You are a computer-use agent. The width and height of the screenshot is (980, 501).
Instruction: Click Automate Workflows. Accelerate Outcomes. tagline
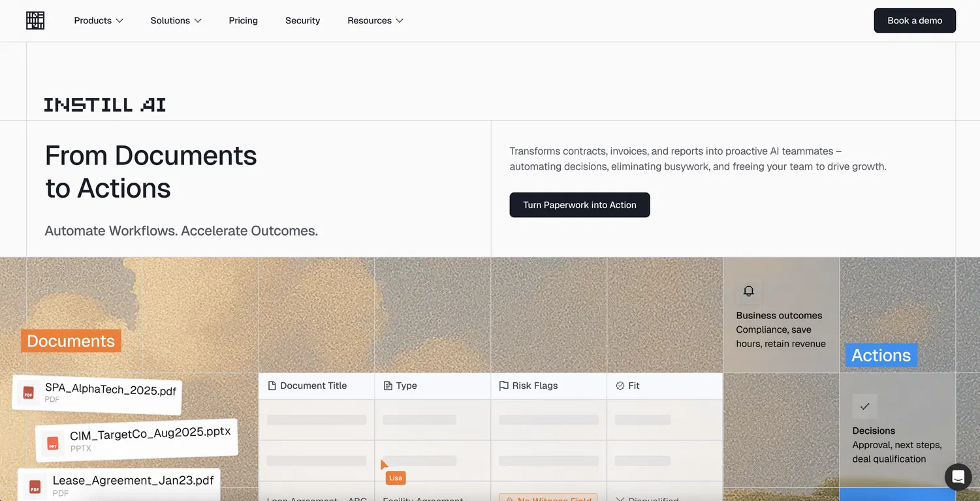click(x=182, y=231)
